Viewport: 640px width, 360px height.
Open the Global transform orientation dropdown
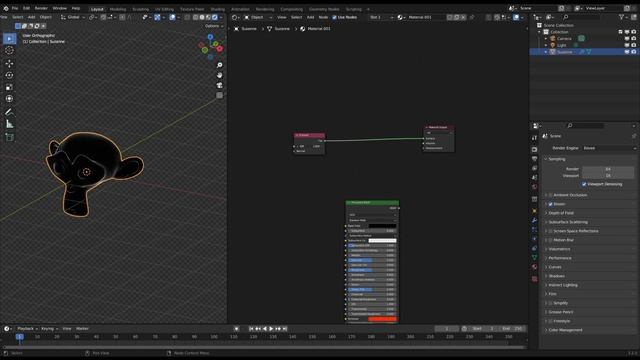(x=73, y=17)
